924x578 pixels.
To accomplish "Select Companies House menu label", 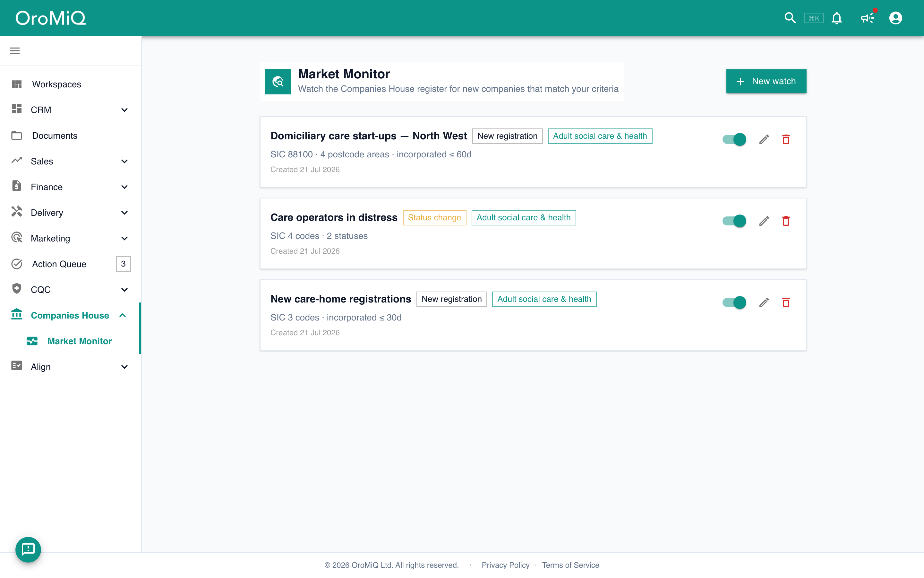I will [x=70, y=315].
